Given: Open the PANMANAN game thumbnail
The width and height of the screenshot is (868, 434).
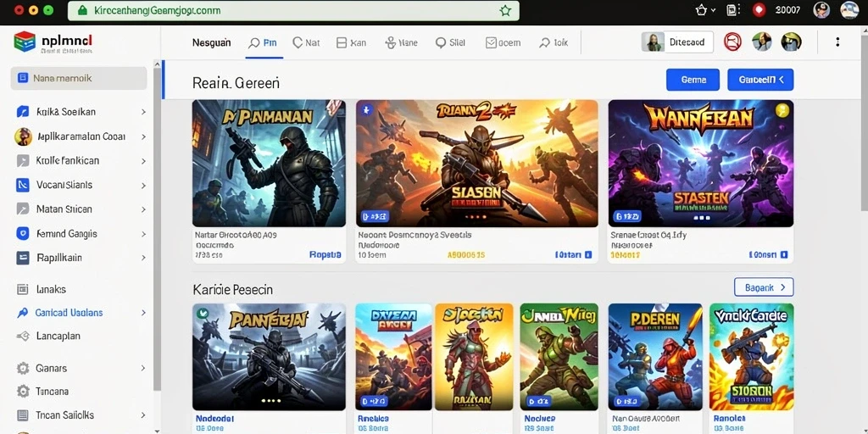Looking at the screenshot, I should click(x=269, y=164).
